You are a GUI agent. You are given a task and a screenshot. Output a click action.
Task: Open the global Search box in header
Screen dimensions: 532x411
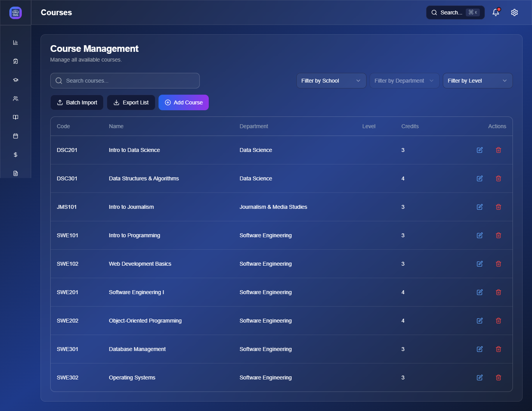click(x=455, y=12)
